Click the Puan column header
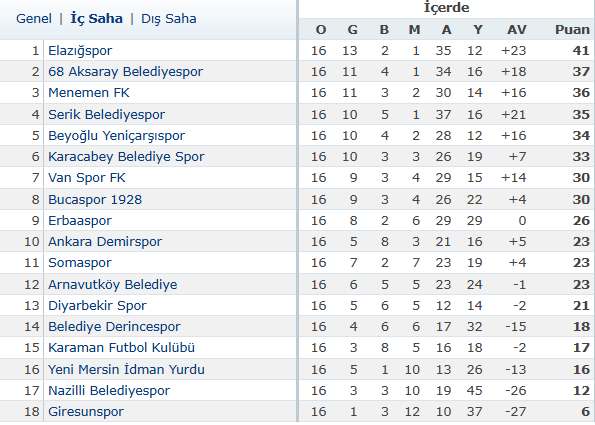The image size is (595, 425). pos(572,30)
